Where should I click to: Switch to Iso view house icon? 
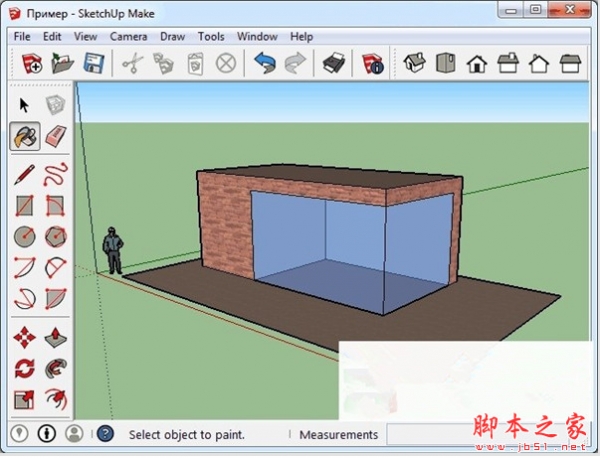[414, 63]
